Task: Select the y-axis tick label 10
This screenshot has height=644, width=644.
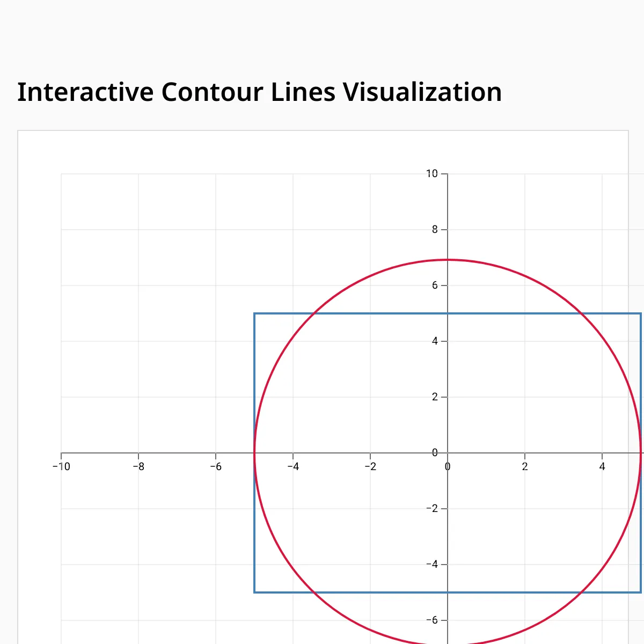Action: [x=432, y=173]
